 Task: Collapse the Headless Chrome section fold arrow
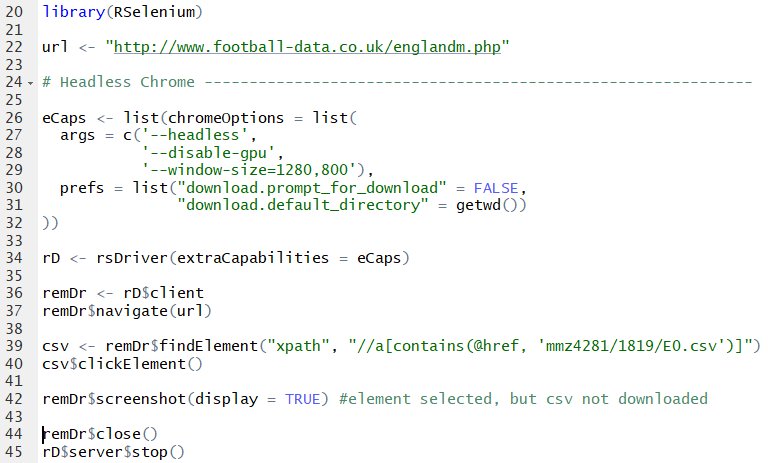(x=31, y=83)
